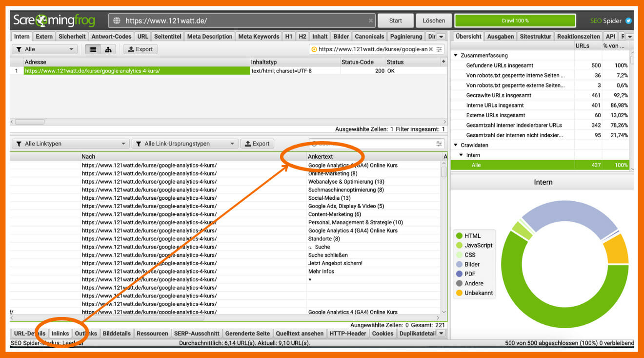Screen dimensions: 644x358
Task: Open the SERP-Ausschnitt bottom tab
Action: 197,334
